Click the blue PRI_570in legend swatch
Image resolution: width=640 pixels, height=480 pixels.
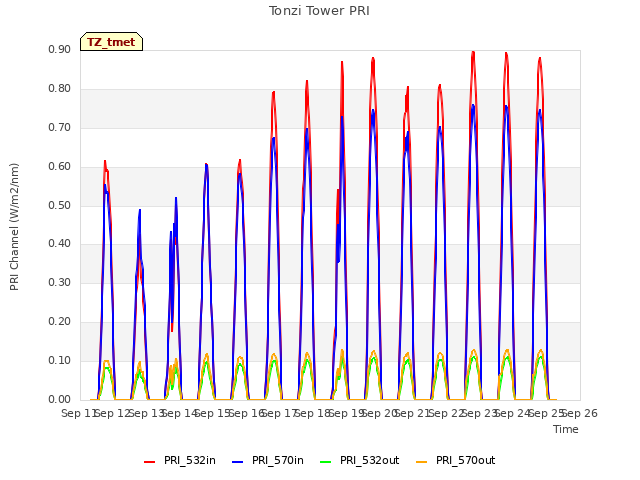(238, 462)
